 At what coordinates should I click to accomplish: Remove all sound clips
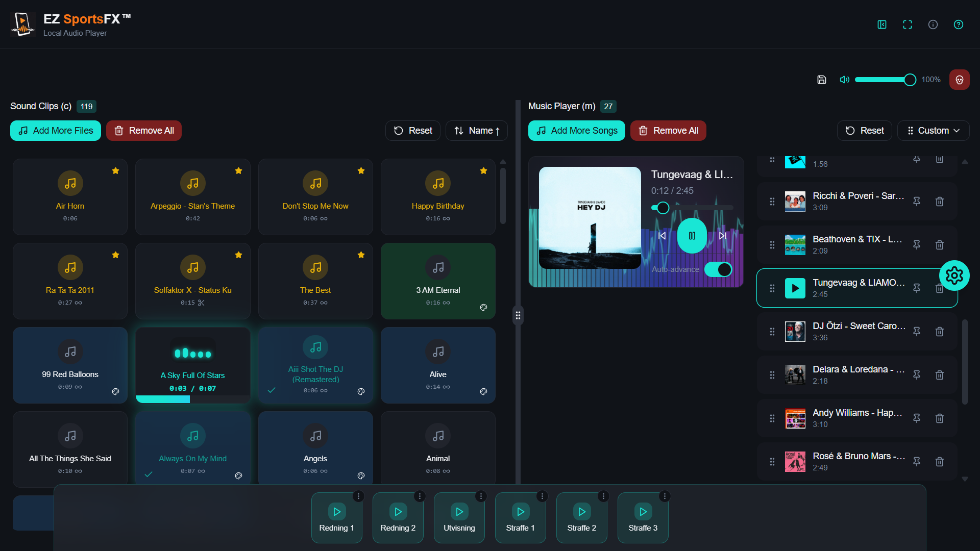pos(143,131)
